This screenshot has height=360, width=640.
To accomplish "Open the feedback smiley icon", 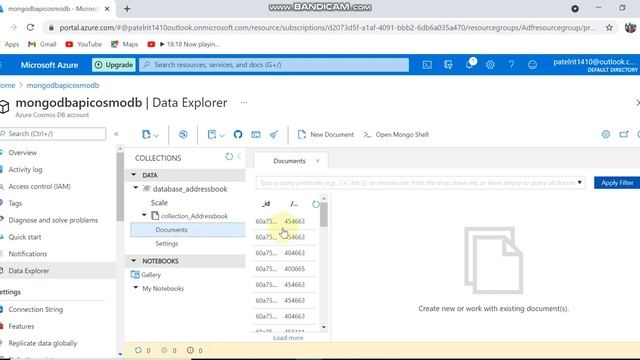I will pyautogui.click(x=532, y=64).
